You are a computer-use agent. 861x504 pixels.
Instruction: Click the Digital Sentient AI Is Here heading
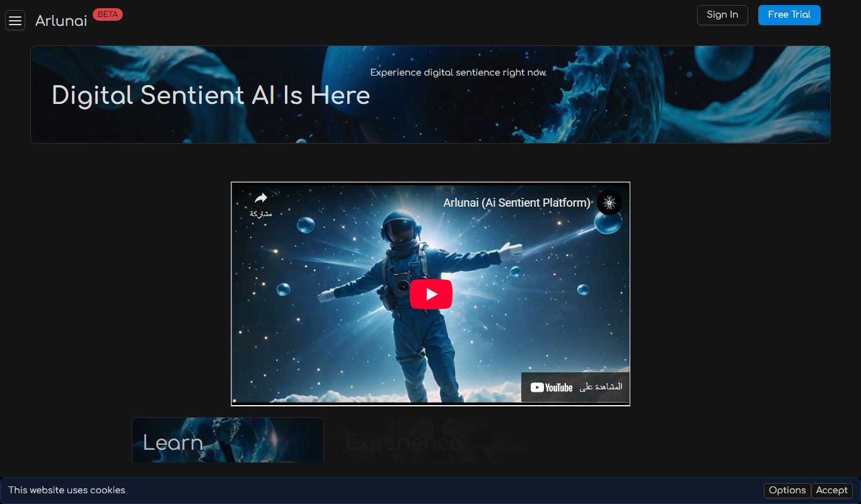pyautogui.click(x=211, y=95)
